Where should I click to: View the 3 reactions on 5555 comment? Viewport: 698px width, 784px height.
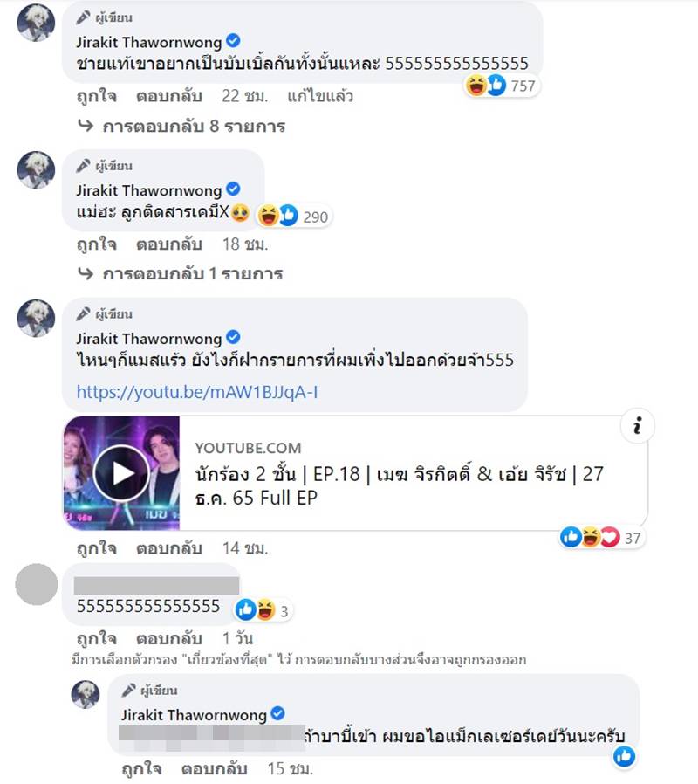pos(263,610)
